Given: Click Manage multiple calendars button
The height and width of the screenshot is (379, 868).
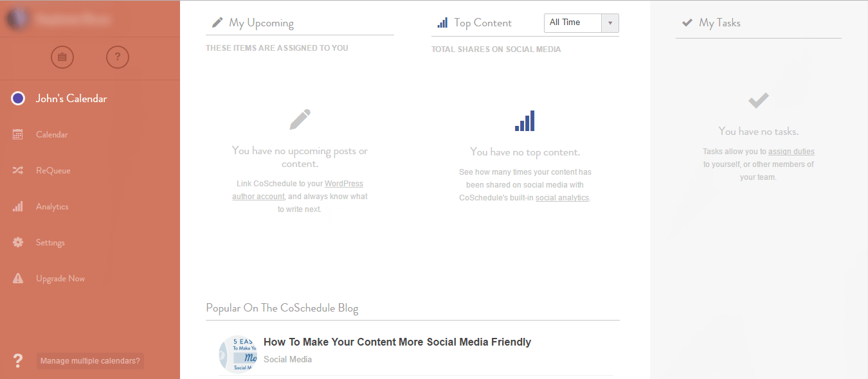Looking at the screenshot, I should point(89,360).
